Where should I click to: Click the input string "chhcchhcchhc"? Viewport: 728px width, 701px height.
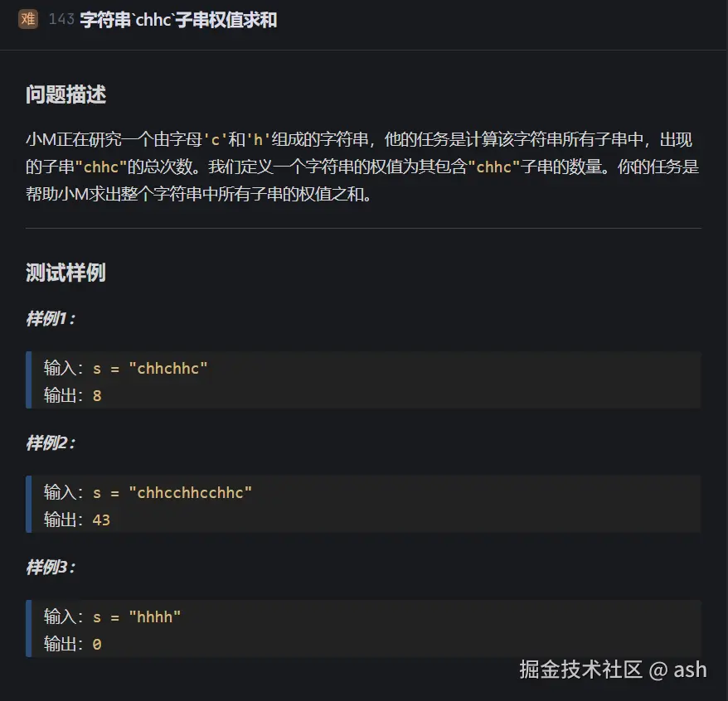191,492
